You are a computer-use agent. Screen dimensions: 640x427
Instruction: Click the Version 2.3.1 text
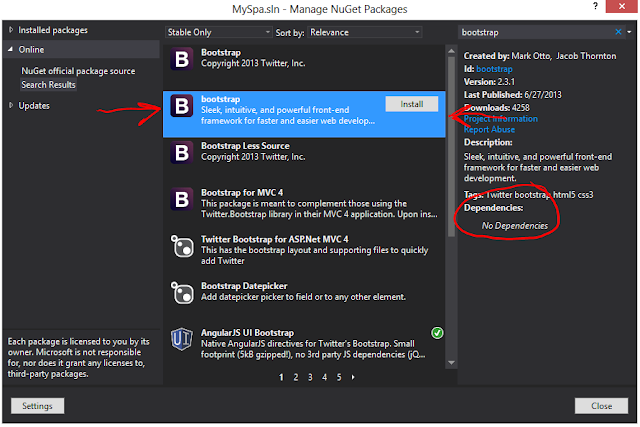click(489, 82)
